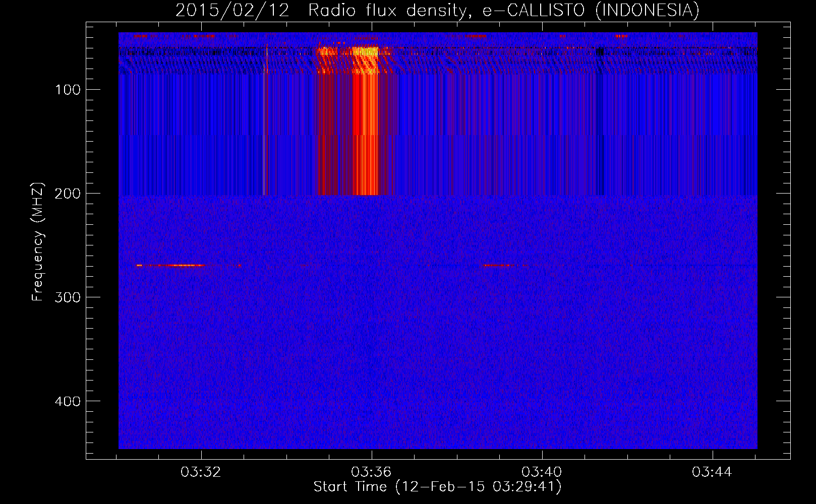Click the red horizontal line segment near 270 MHz at 03:31
The image size is (816, 504).
(170, 265)
